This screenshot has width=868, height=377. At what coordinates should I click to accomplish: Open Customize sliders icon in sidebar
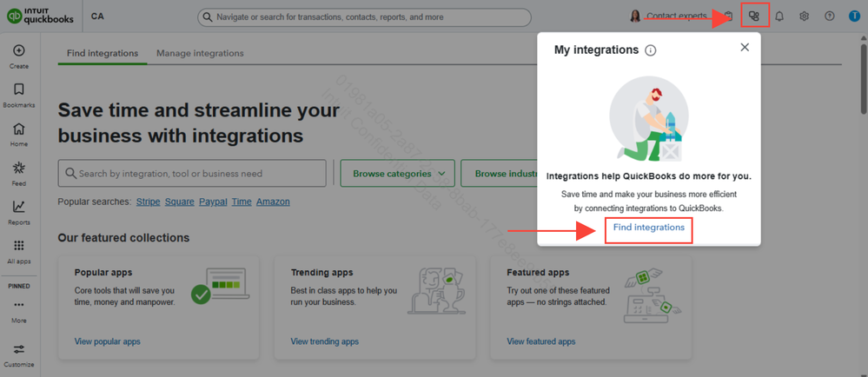tap(19, 349)
